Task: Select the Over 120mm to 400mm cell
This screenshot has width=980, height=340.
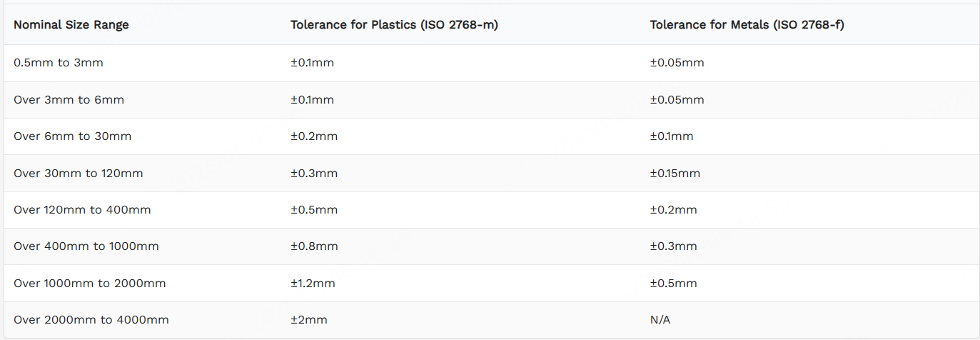Action: 82,210
